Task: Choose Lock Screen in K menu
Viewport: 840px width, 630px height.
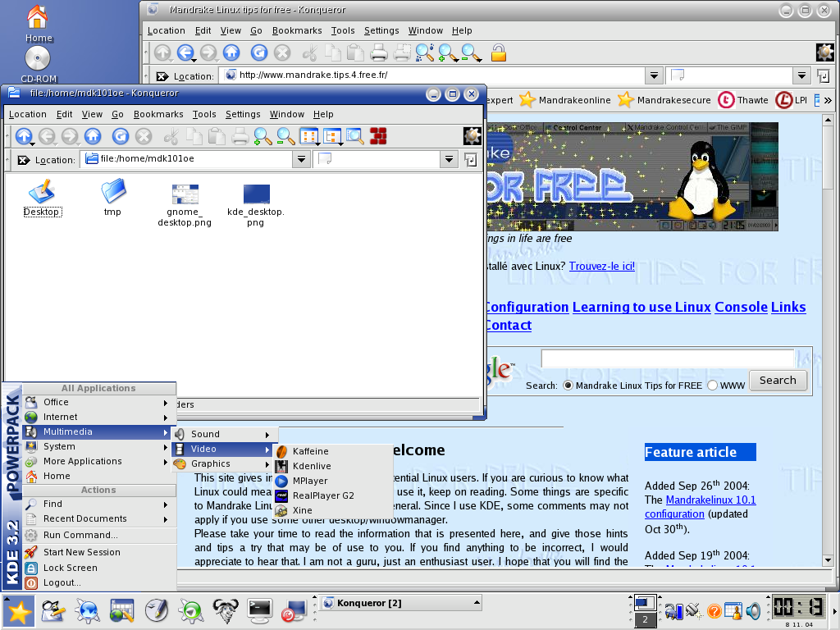Action: tap(99, 568)
